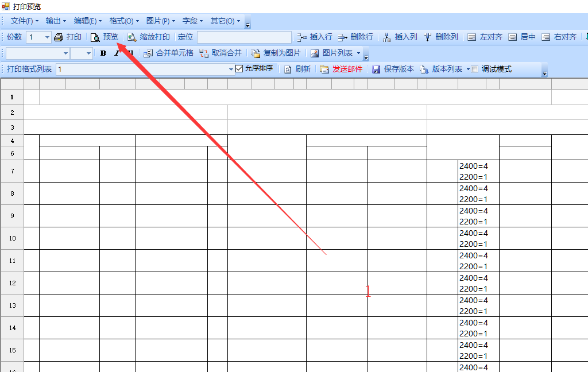The image size is (588, 372).
Task: Open the 文件(F) menu
Action: [x=25, y=21]
